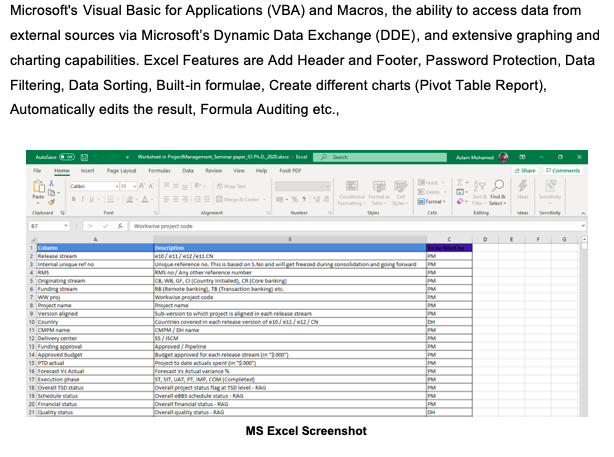Click the AutoSum sigma icon
This screenshot has height=457, width=614.
460,182
